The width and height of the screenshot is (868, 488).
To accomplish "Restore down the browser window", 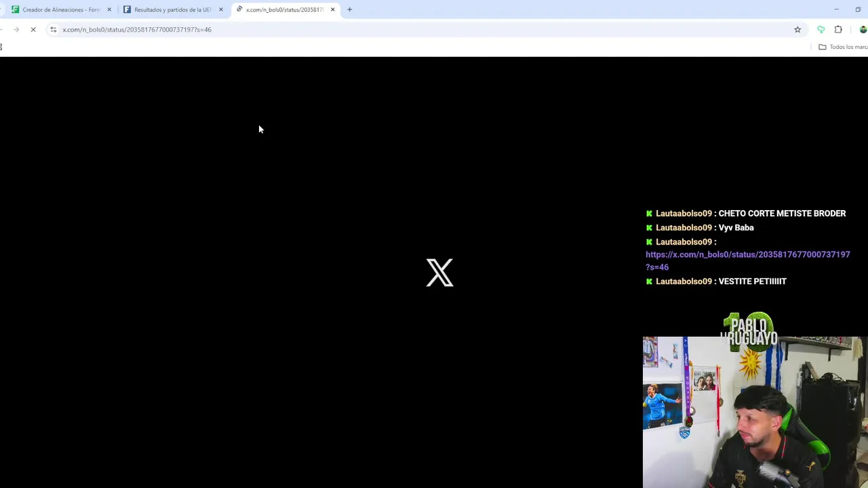I will tap(858, 9).
